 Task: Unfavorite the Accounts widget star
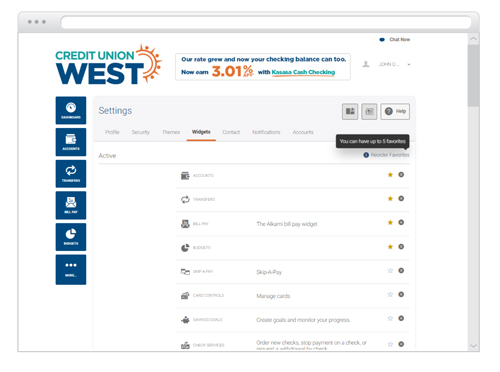tap(390, 175)
